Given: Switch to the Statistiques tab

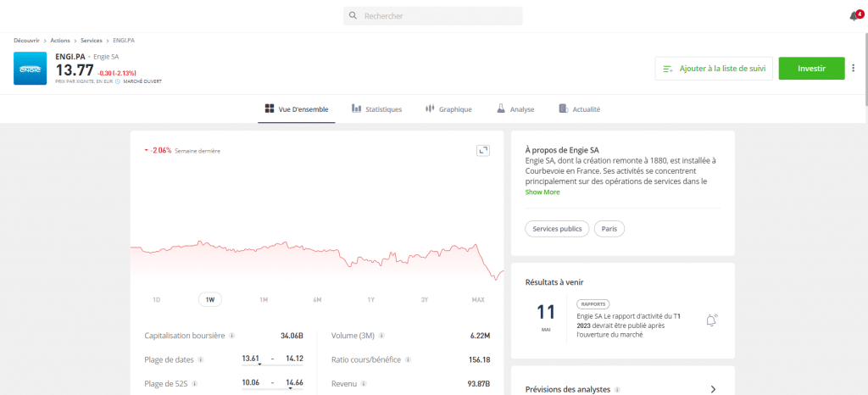Looking at the screenshot, I should (376, 109).
